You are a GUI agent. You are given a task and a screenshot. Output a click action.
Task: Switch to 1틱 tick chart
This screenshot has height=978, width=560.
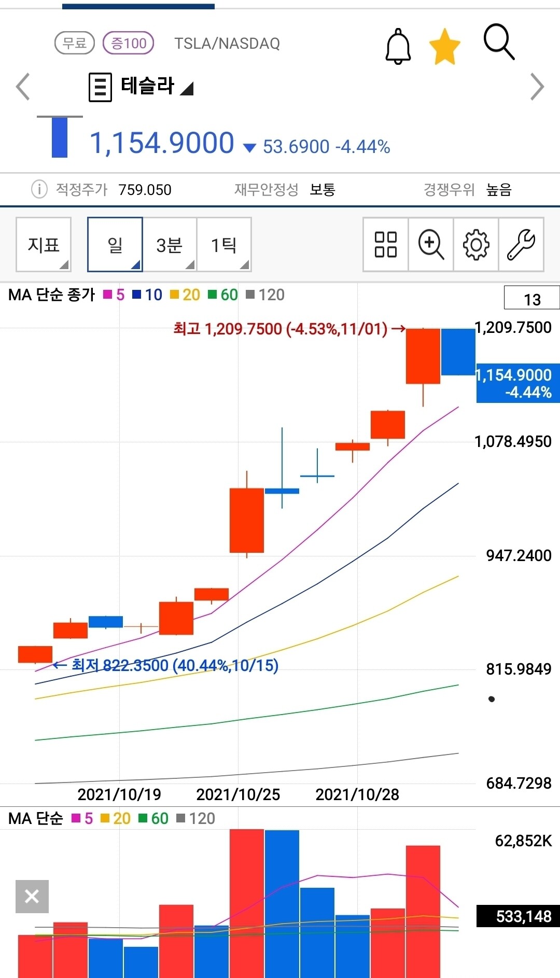pyautogui.click(x=224, y=245)
